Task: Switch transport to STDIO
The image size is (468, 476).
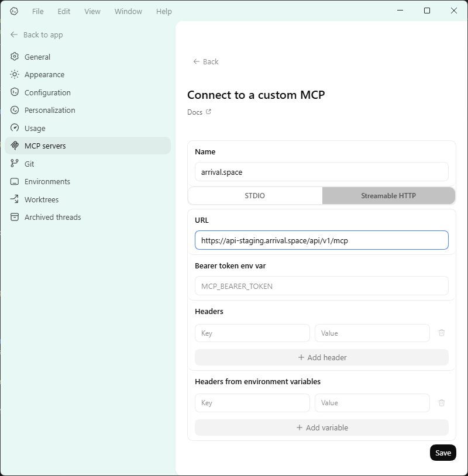Action: [255, 195]
